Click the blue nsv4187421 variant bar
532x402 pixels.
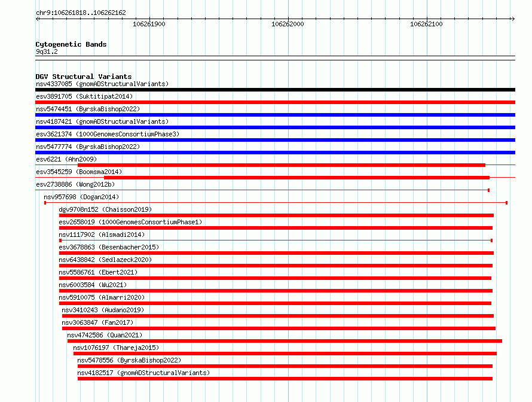click(275, 127)
